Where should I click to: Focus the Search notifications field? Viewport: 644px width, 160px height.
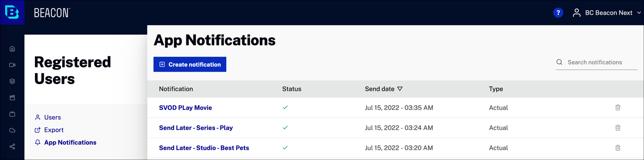[597, 62]
